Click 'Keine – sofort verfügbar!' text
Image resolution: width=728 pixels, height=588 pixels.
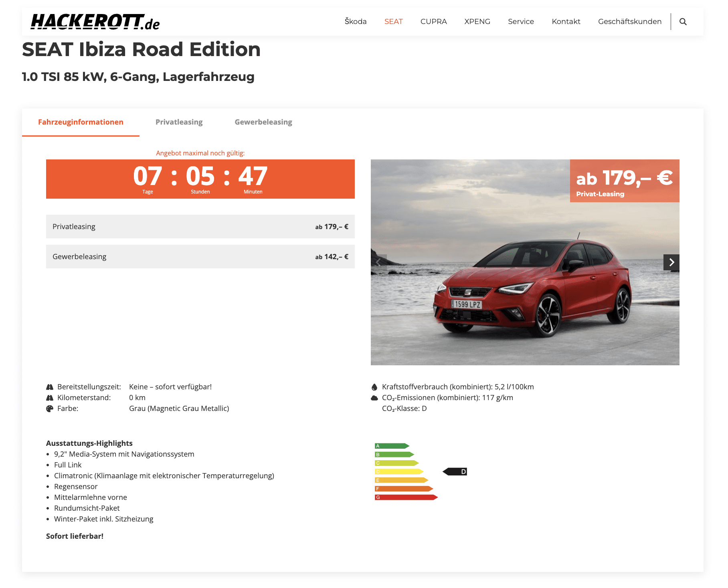tap(170, 387)
